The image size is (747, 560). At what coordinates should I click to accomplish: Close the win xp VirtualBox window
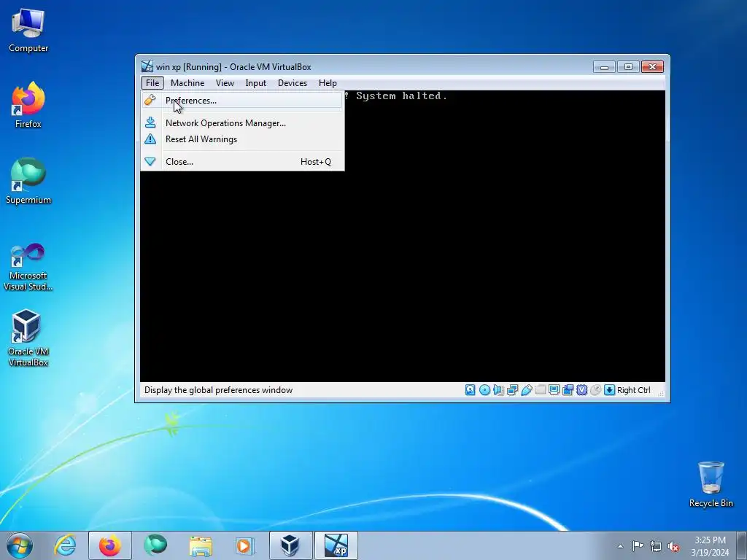tap(653, 66)
